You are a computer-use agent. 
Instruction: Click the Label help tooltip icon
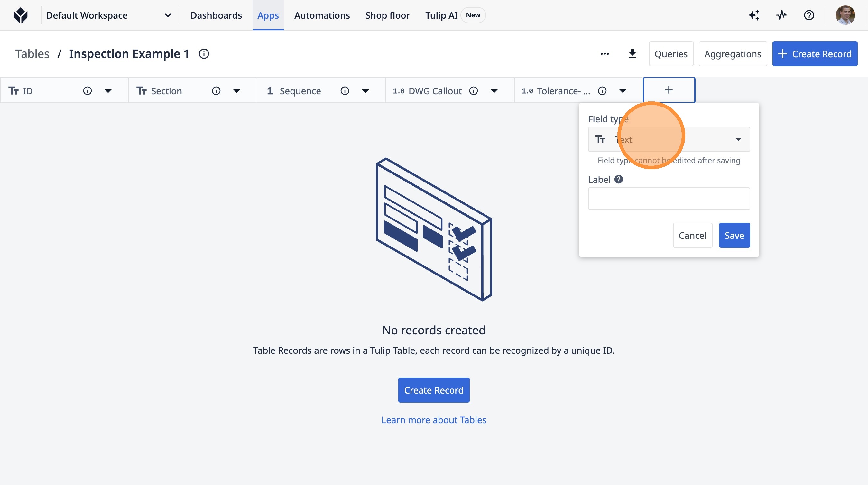618,179
